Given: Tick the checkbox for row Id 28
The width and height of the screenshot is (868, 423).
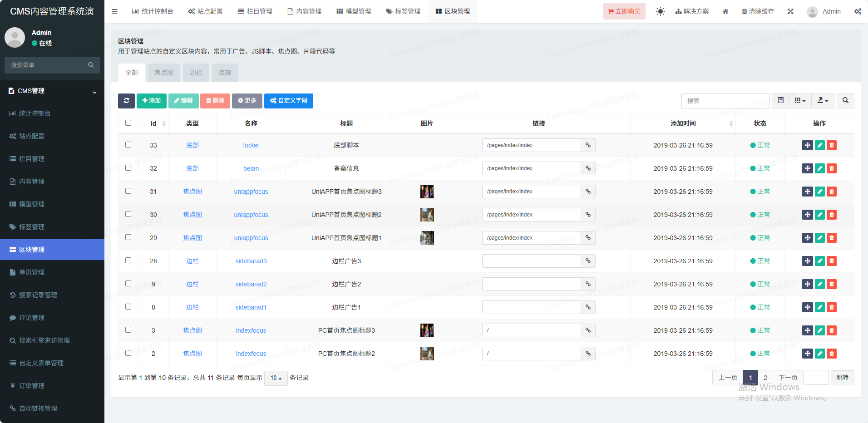Looking at the screenshot, I should pyautogui.click(x=128, y=261).
